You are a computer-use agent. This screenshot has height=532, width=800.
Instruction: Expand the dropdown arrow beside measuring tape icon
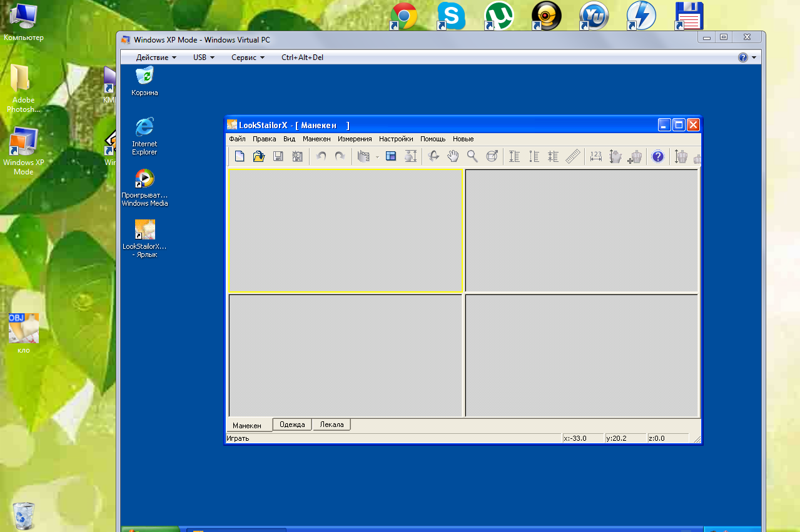click(x=377, y=157)
